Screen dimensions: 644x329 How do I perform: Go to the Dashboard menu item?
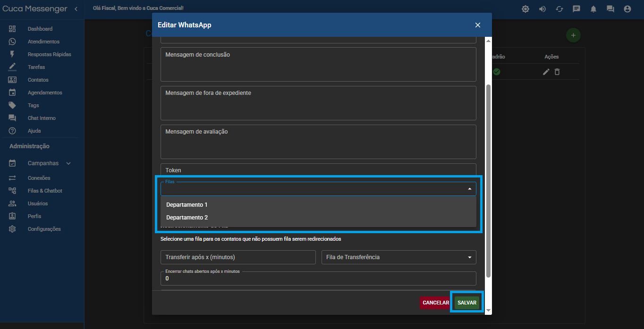tap(40, 29)
